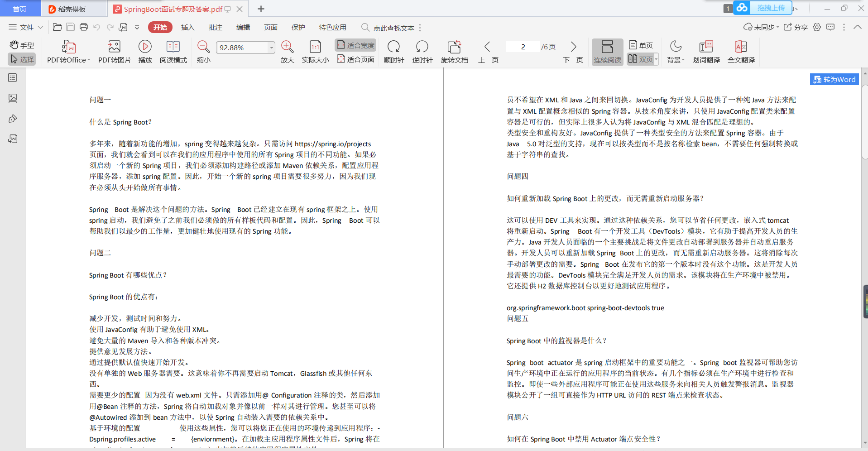
Task: Expand the 双页 dropdown arrow
Action: [656, 59]
